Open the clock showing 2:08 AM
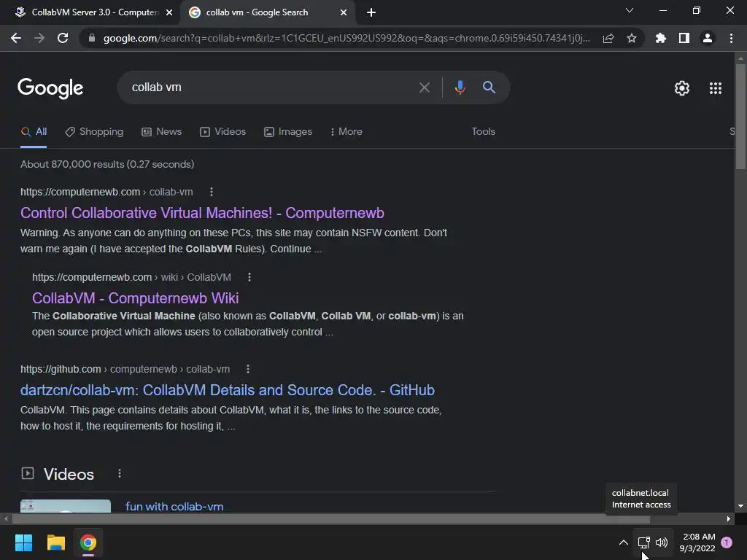 pos(697,542)
